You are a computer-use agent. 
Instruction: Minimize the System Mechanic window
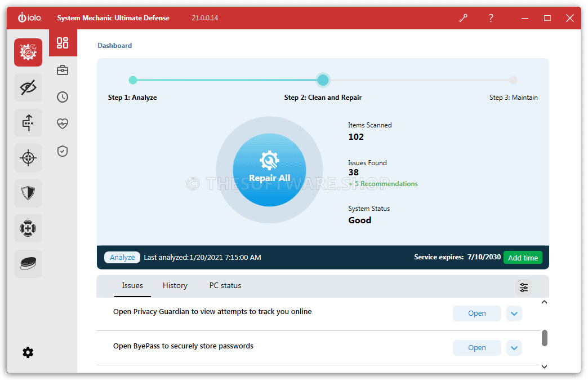(x=524, y=18)
